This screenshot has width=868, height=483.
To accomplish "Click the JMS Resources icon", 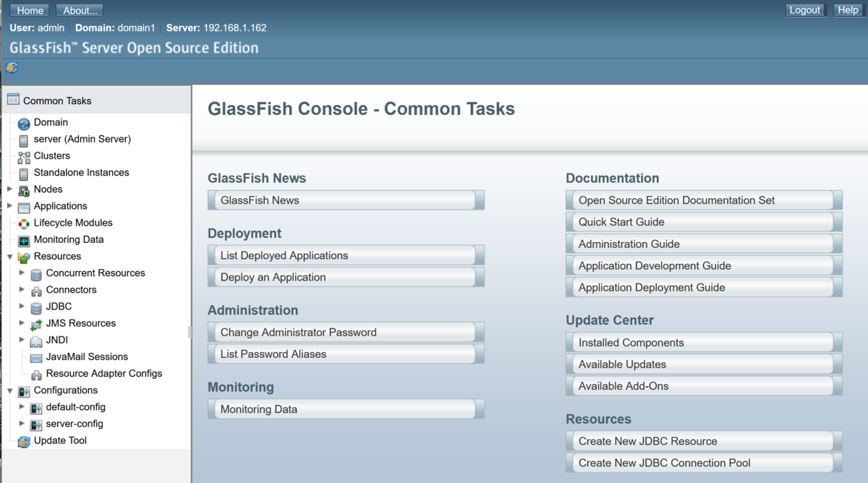I will [x=35, y=323].
